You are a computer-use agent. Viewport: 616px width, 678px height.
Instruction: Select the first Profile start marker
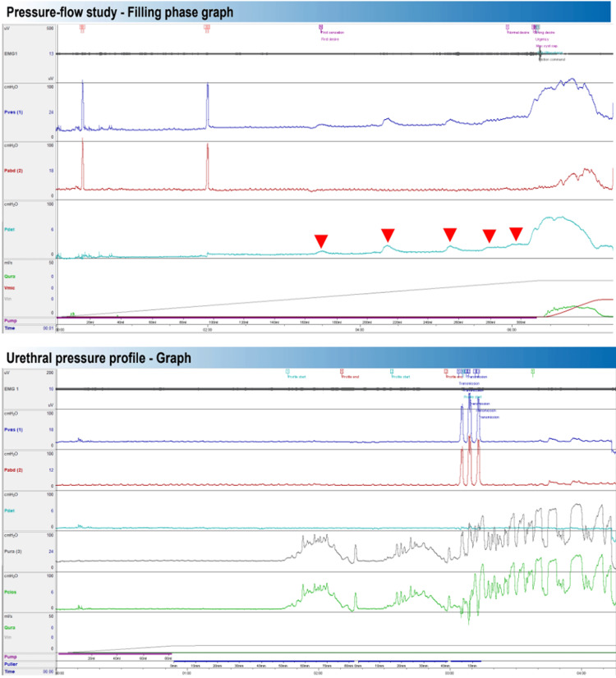(287, 371)
